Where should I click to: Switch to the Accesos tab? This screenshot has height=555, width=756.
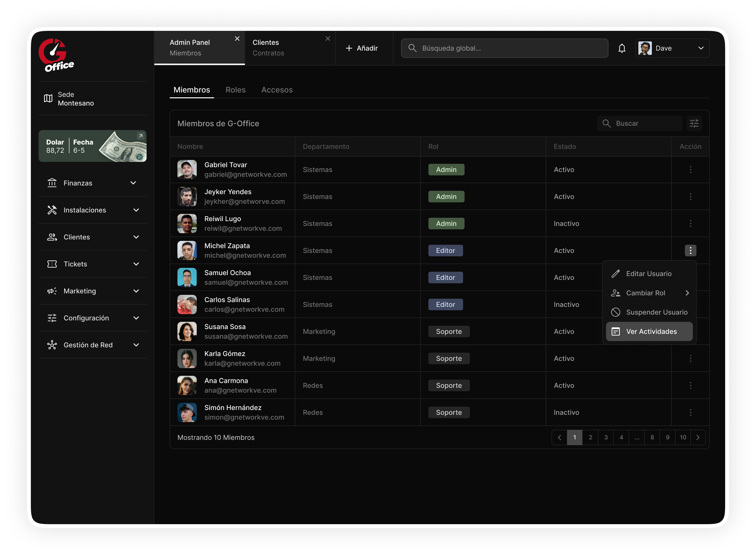(x=277, y=90)
